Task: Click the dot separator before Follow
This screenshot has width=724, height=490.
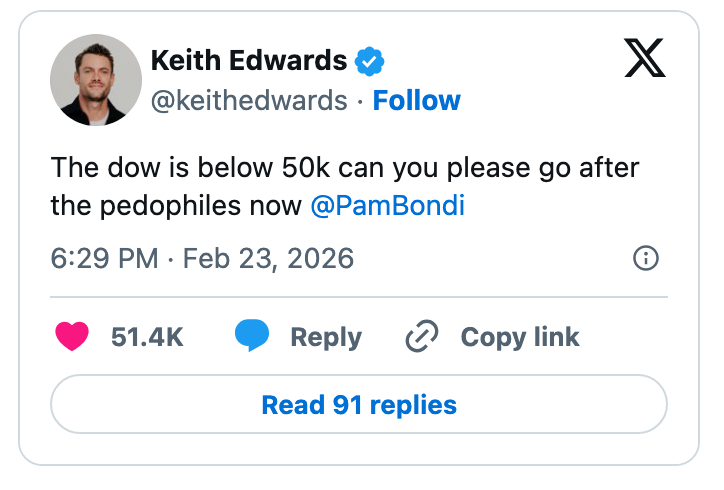Action: pyautogui.click(x=360, y=101)
